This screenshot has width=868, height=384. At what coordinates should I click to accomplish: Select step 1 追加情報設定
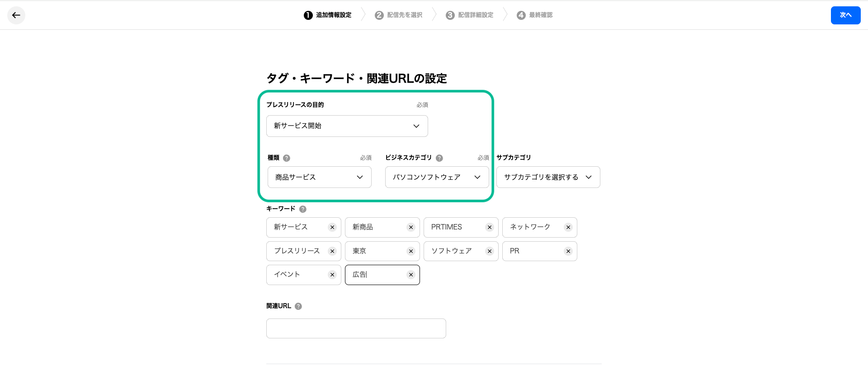[328, 15]
